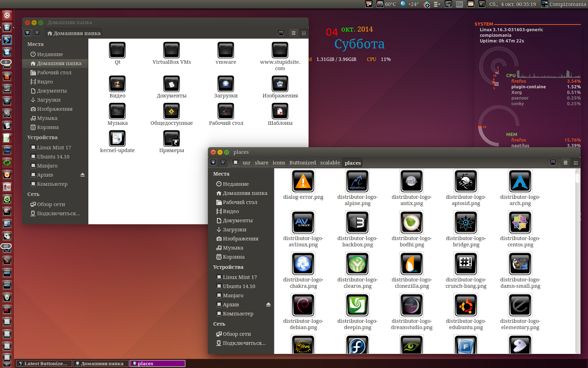Open the Qt folder in home window
Viewport: 588px width, 368px height.
[x=117, y=50]
